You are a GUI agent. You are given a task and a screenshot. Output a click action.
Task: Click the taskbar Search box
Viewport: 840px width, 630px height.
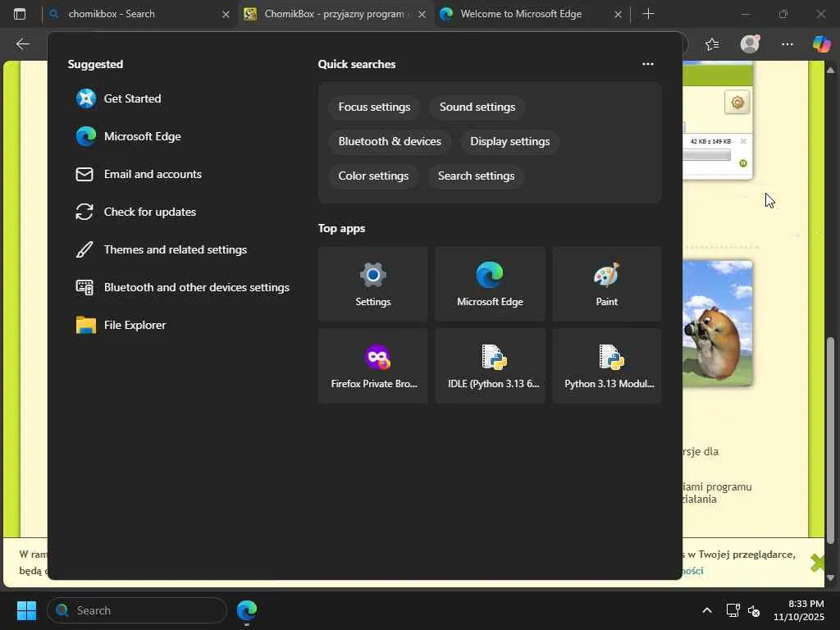coord(137,610)
